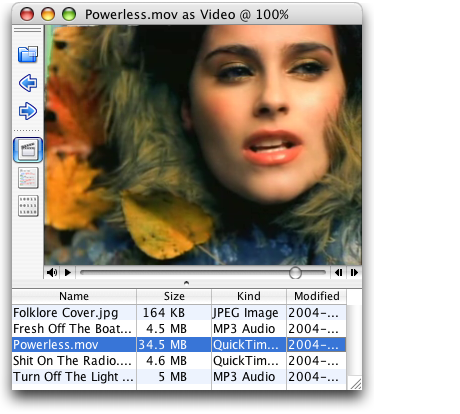This screenshot has width=460, height=414.
Task: Click the toolbar drag handle lines
Action: 28,30
